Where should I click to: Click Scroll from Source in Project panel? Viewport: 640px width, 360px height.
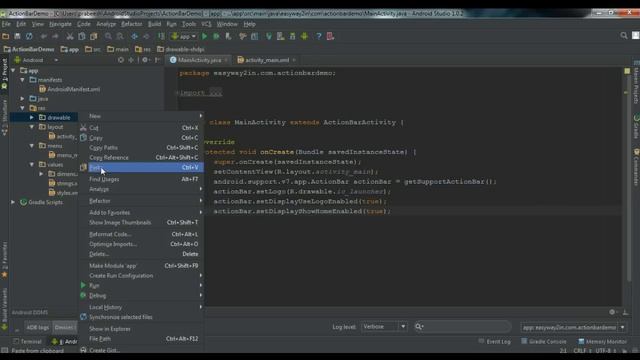pyautogui.click(x=121, y=60)
